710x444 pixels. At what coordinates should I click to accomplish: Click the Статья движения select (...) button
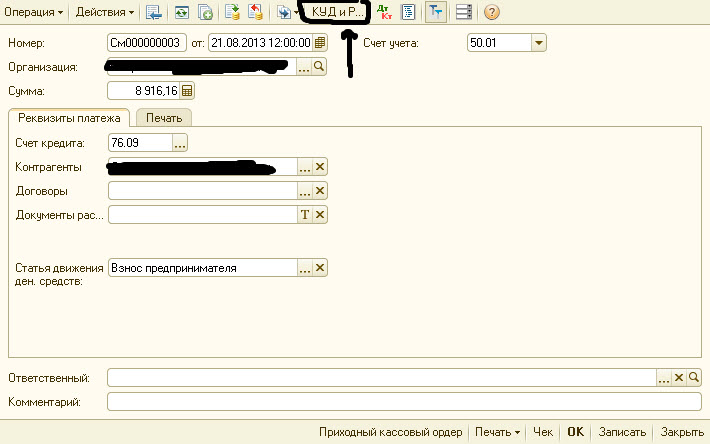(305, 268)
